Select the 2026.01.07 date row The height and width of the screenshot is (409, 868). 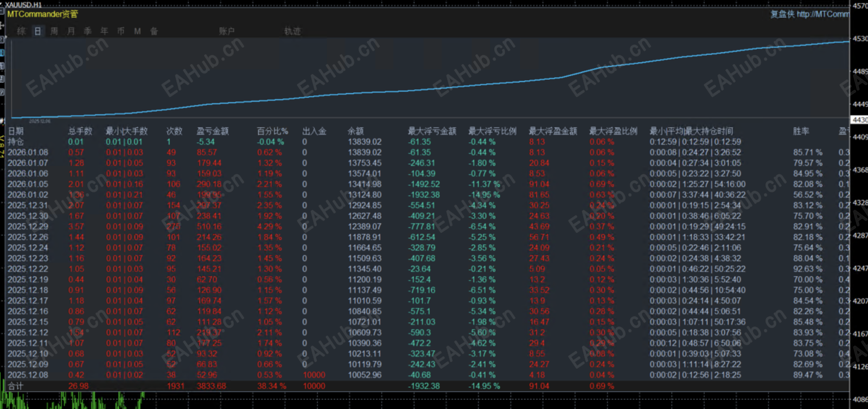[x=28, y=163]
